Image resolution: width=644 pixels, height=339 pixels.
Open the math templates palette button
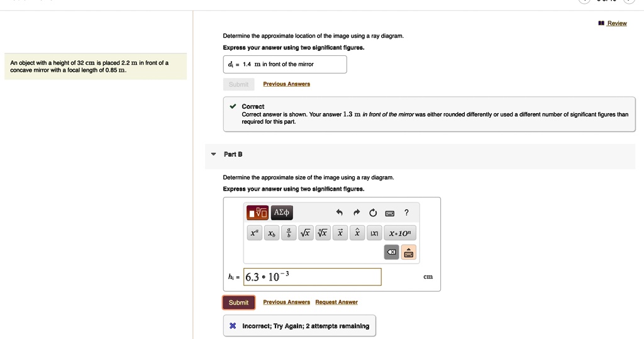[x=257, y=213]
